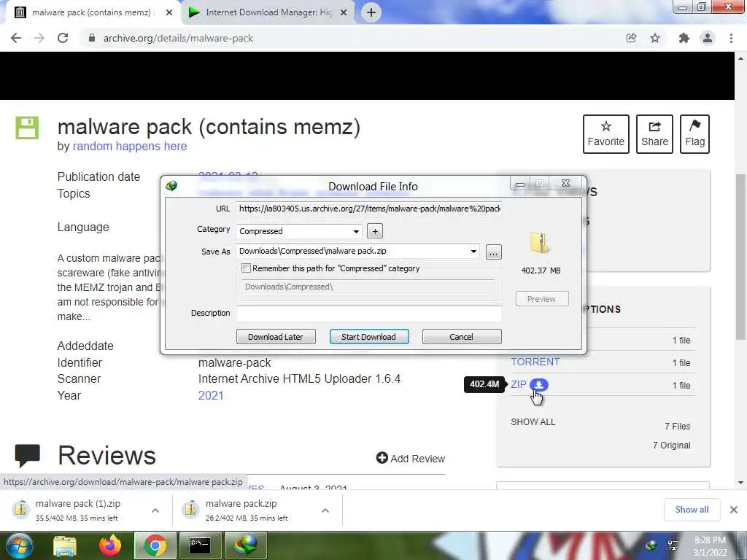Click the Description input field

pos(369,314)
